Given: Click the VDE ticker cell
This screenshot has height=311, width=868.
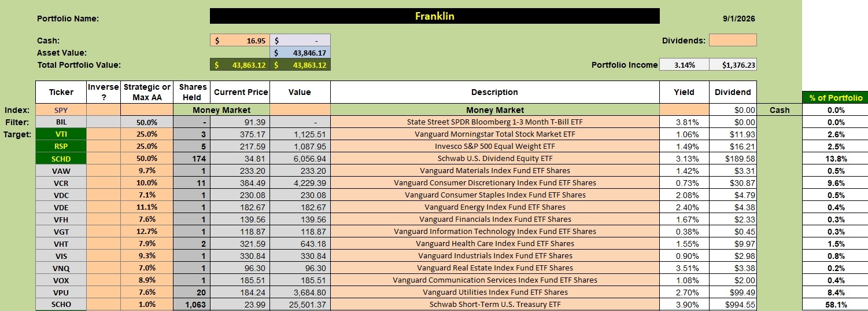Looking at the screenshot, I should pyautogui.click(x=61, y=207).
